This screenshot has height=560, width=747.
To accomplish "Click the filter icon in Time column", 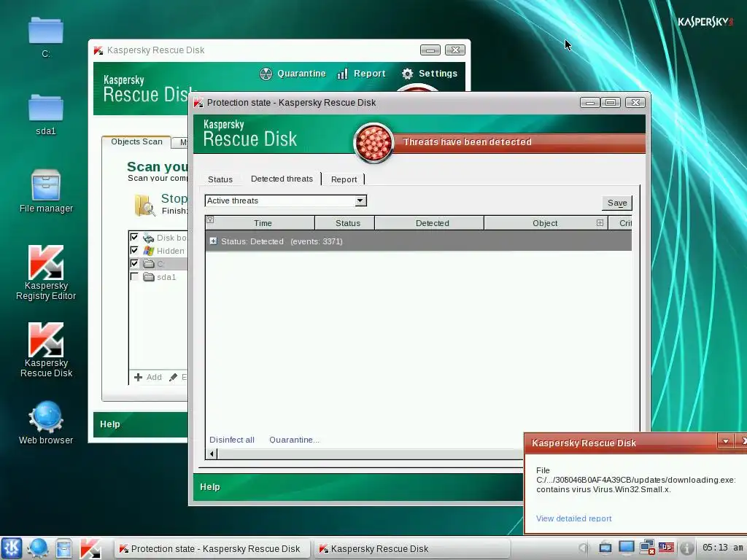I will [210, 220].
